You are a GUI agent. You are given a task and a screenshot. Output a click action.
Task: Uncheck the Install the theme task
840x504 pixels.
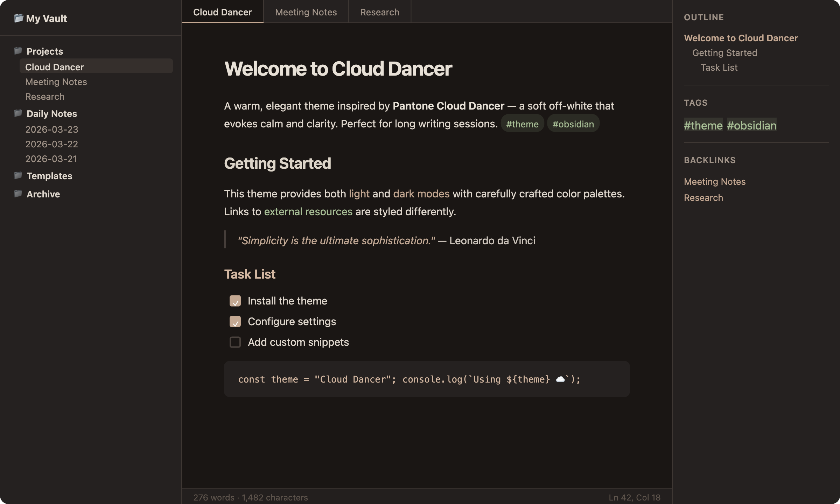click(235, 301)
